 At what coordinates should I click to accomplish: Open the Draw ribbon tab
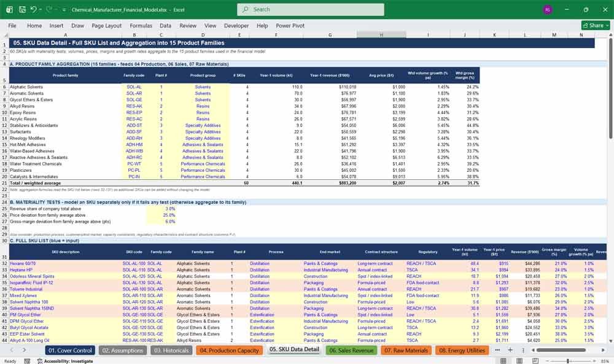tap(77, 25)
